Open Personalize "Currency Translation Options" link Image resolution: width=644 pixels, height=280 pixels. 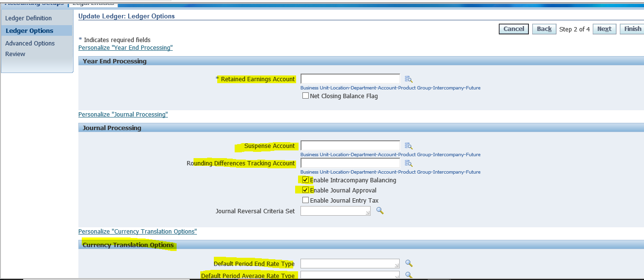[137, 231]
